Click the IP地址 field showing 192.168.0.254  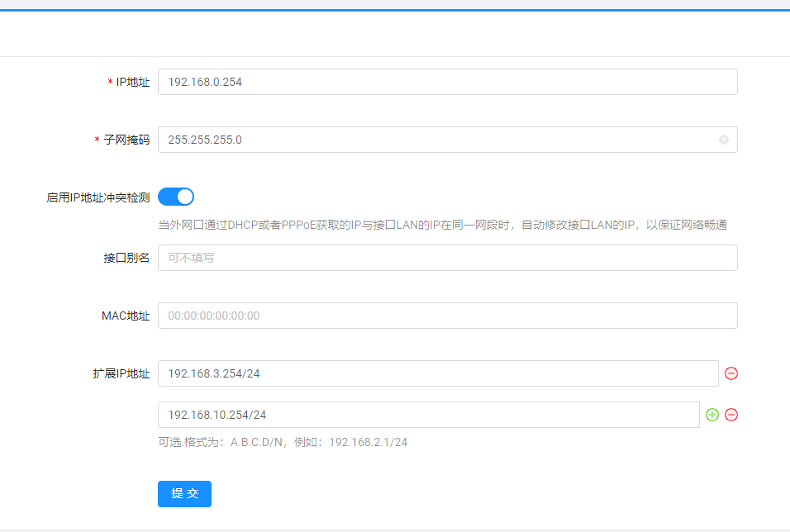click(446, 82)
